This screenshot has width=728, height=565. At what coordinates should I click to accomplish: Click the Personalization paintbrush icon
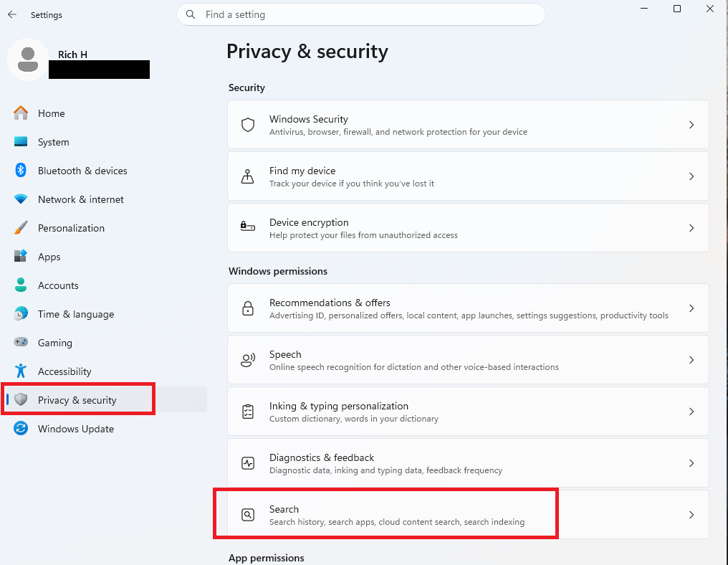pos(21,228)
